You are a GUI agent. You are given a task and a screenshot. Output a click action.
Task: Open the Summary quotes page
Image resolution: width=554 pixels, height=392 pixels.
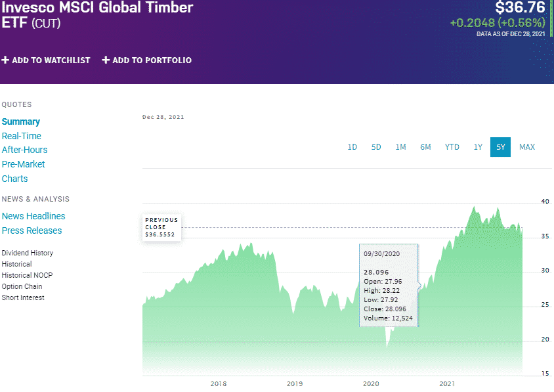click(21, 121)
